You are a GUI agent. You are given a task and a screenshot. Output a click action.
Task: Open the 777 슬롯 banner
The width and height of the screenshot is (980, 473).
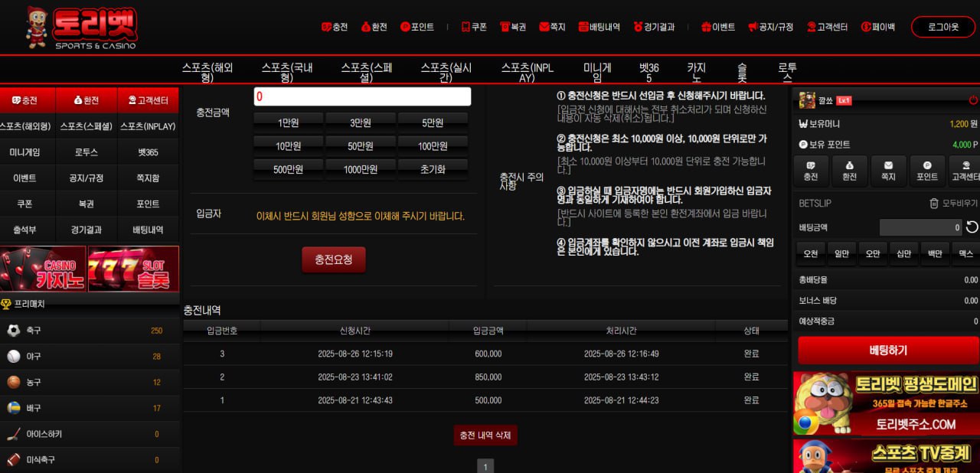[x=133, y=269]
